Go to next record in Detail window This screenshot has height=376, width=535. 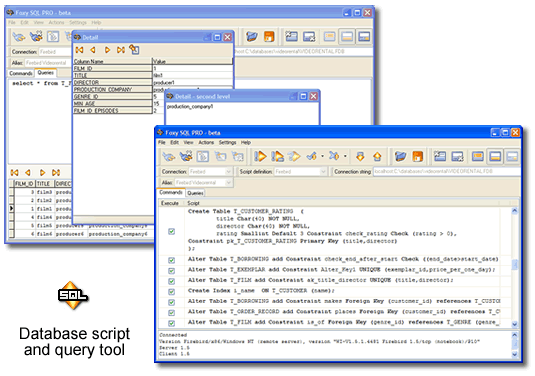[107, 50]
